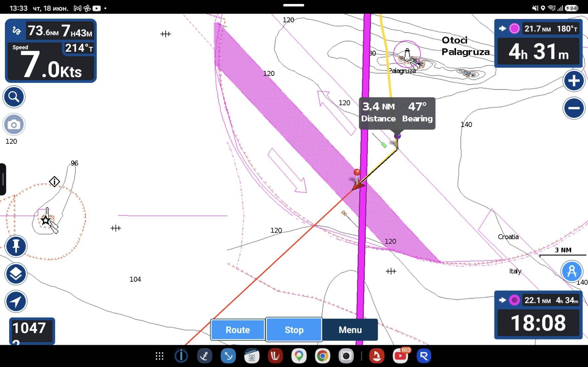Tap the camera snapshot button
Screen dimensions: 588x367
point(14,125)
